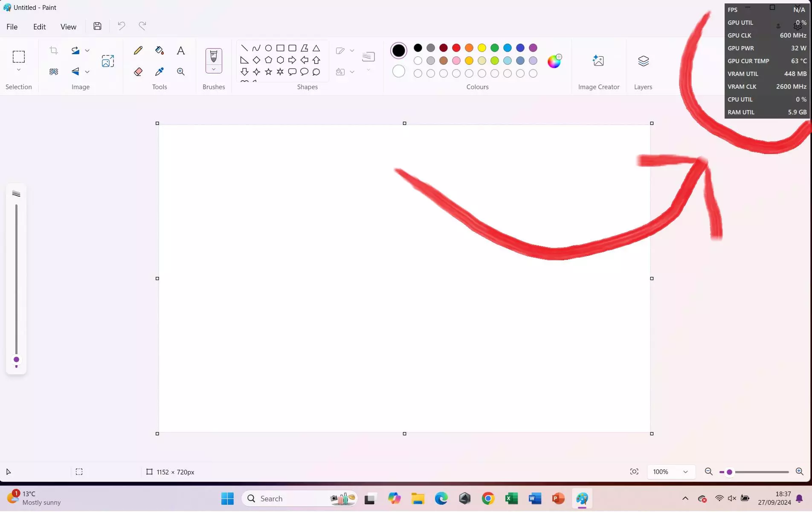Select the Eraser tool
Screen dimensions: 812x512
point(137,72)
